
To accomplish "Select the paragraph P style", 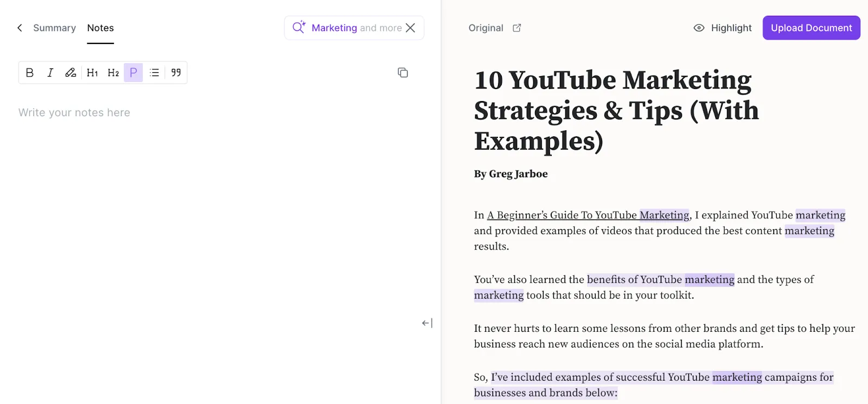I will (x=133, y=72).
